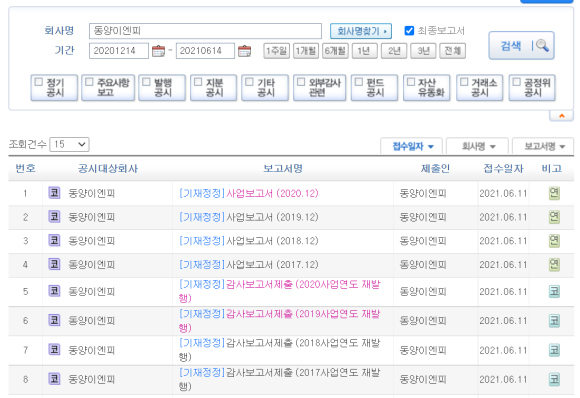Click the KOSDAQ icon in row 8

[54, 379]
